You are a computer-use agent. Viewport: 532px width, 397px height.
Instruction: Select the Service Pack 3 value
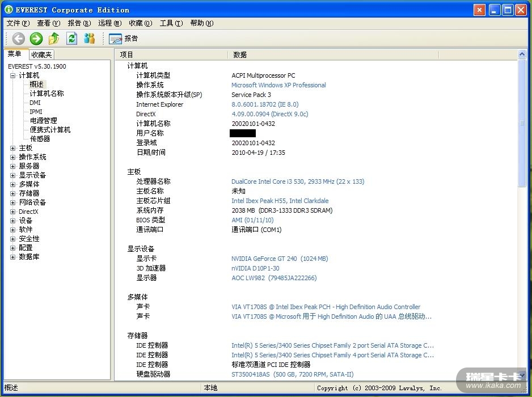(x=251, y=95)
